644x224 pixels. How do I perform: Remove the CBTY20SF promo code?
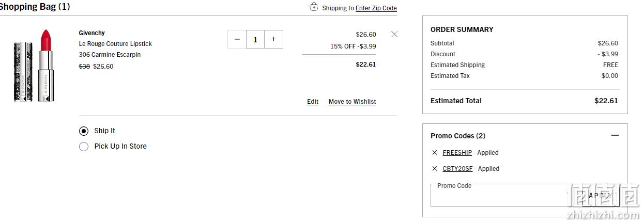[435, 169]
